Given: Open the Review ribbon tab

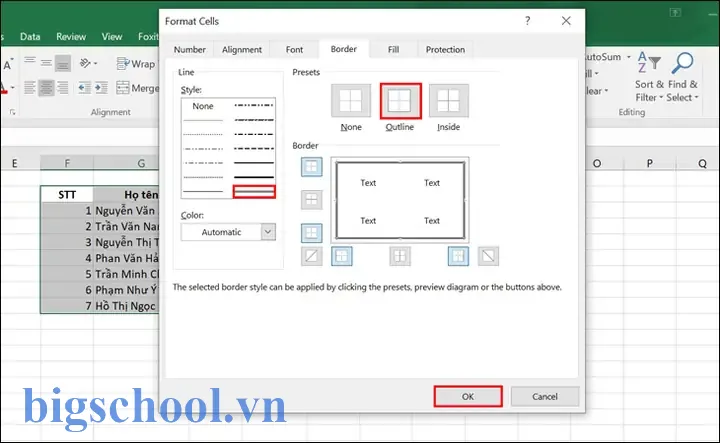Looking at the screenshot, I should click(x=71, y=37).
